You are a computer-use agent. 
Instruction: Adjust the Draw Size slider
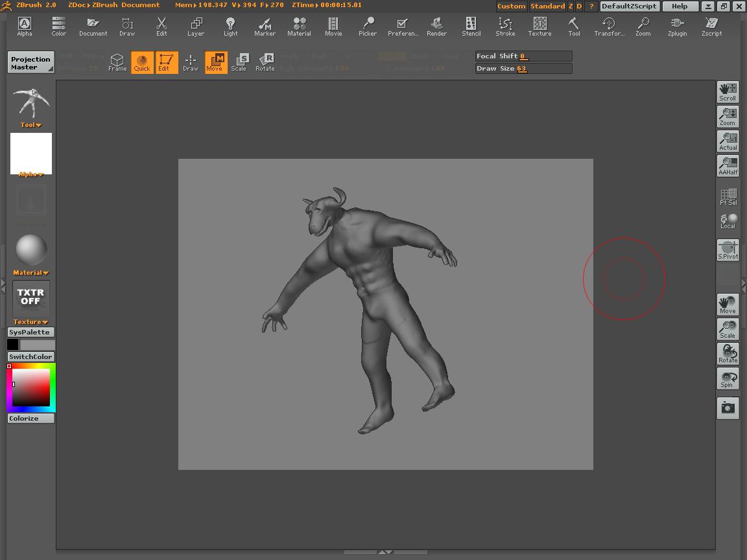(523, 69)
